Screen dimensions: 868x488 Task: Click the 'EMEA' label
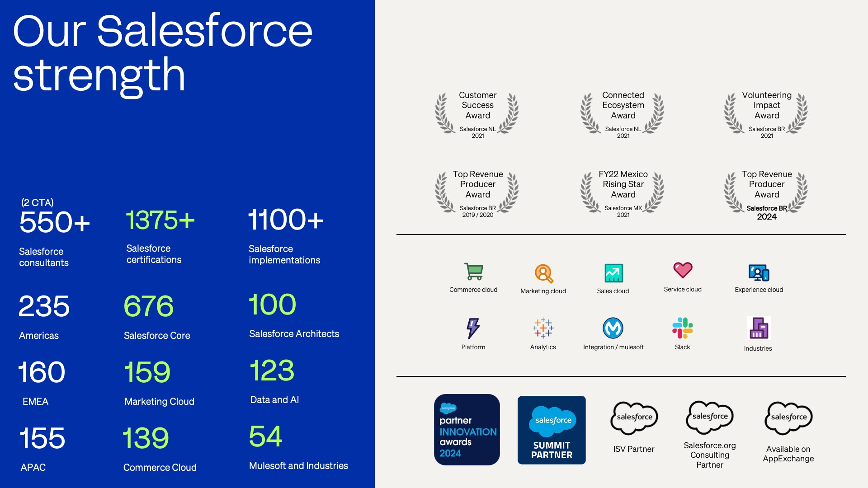click(35, 402)
